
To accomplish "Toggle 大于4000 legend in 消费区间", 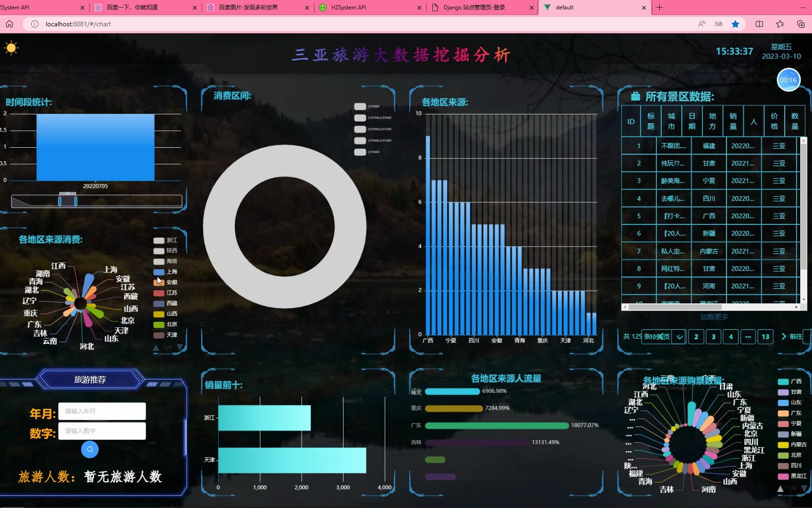I will click(x=367, y=106).
